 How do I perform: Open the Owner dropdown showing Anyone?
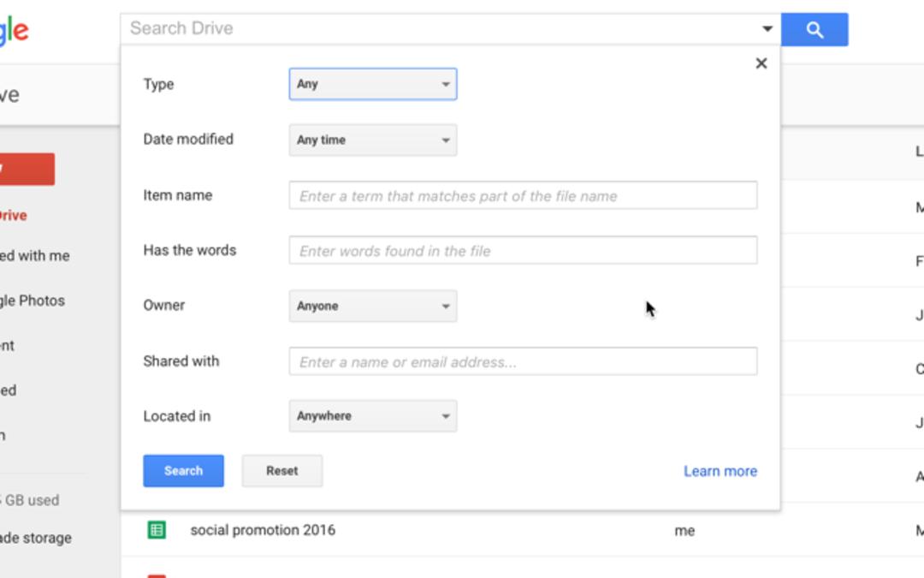point(372,306)
